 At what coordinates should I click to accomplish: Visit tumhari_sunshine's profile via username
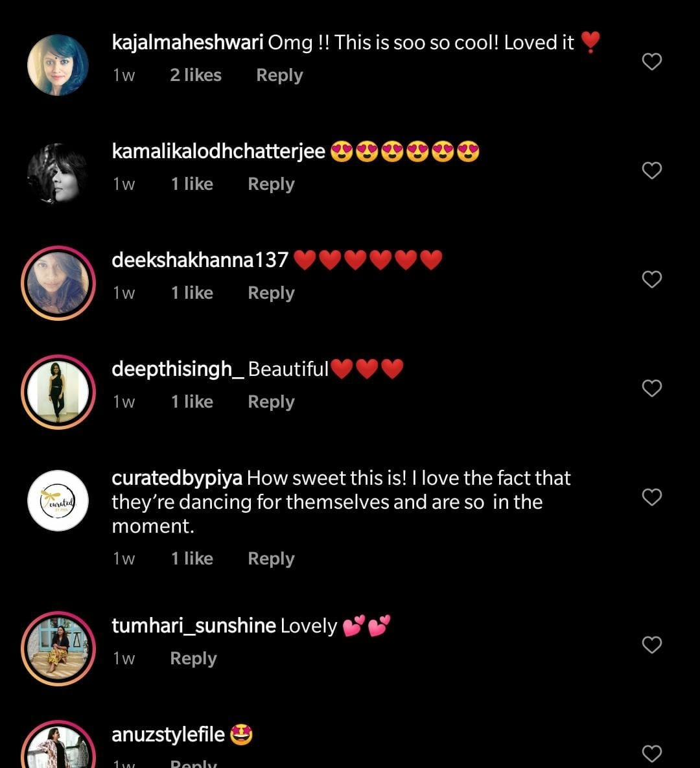pos(194,626)
